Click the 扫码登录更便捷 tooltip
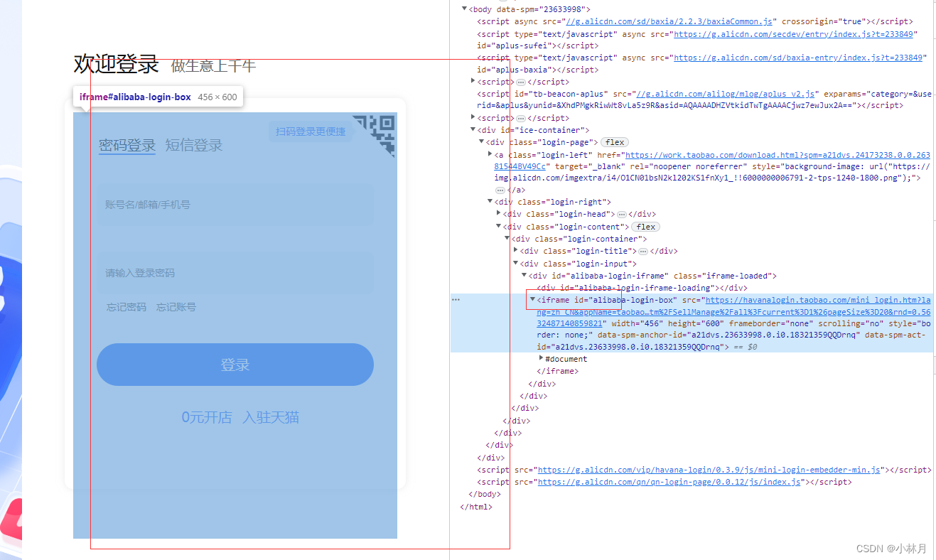 pos(311,131)
